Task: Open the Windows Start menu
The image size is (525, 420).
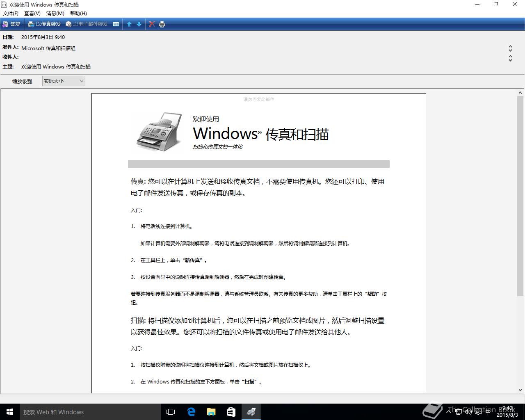Action: click(10, 412)
